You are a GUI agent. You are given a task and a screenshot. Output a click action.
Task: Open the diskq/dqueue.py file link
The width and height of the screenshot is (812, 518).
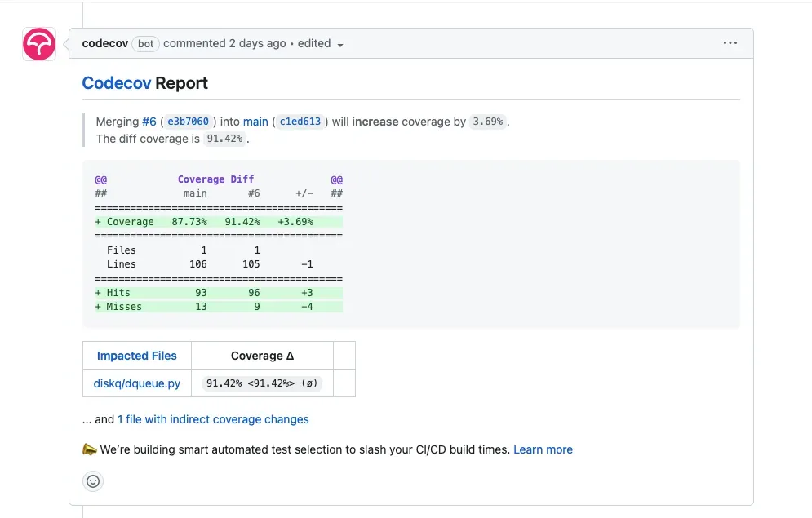click(x=136, y=383)
